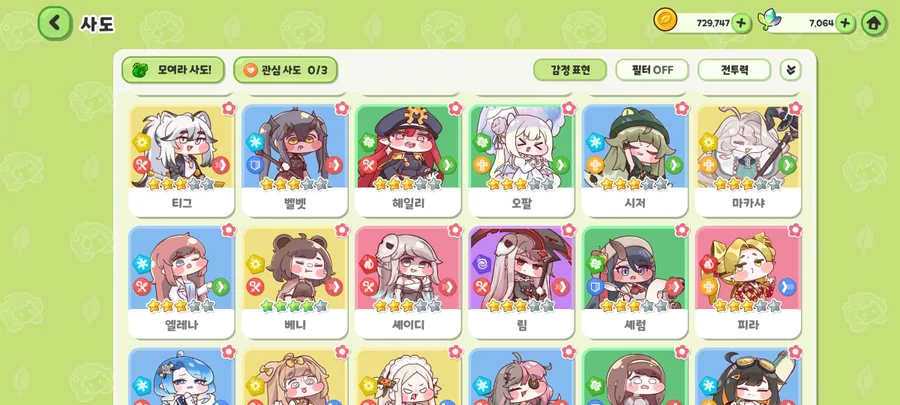Expand the double-chevron sort order button
The width and height of the screenshot is (900, 405).
pos(790,70)
